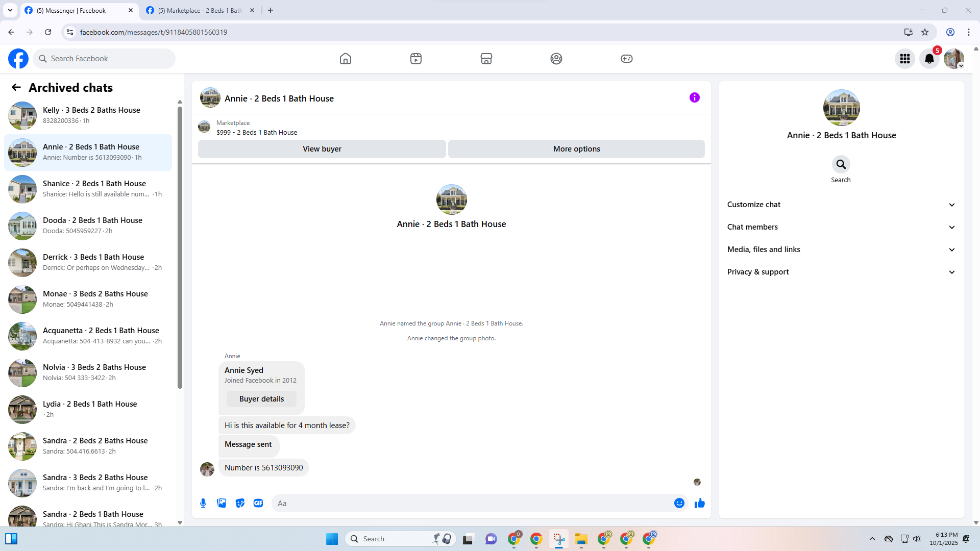Click the More options button

pos(577,149)
